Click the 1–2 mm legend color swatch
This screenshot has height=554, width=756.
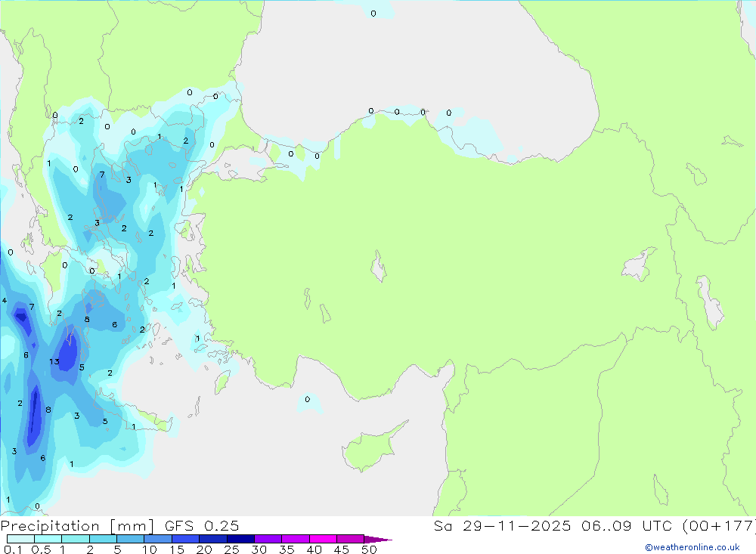76,539
